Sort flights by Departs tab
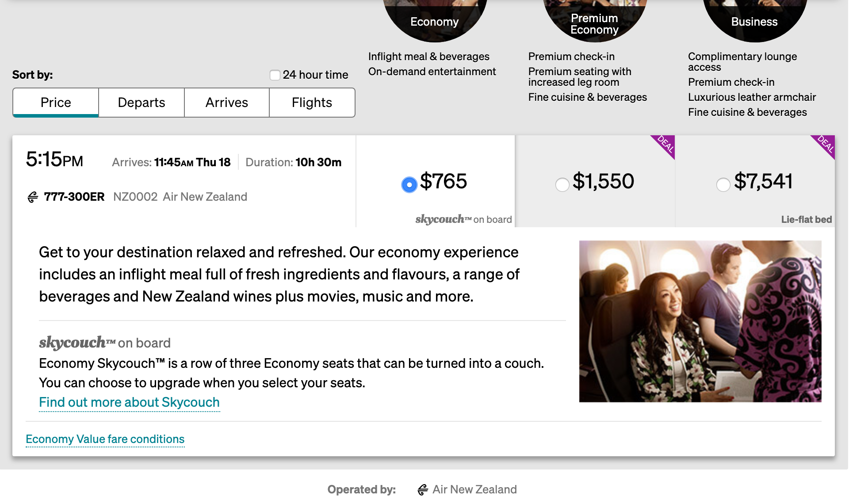 (141, 103)
